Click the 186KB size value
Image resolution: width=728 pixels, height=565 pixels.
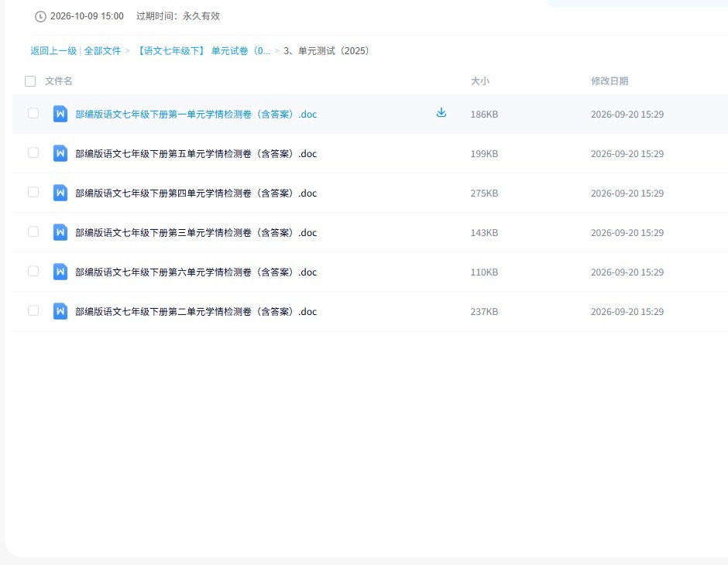coord(484,114)
